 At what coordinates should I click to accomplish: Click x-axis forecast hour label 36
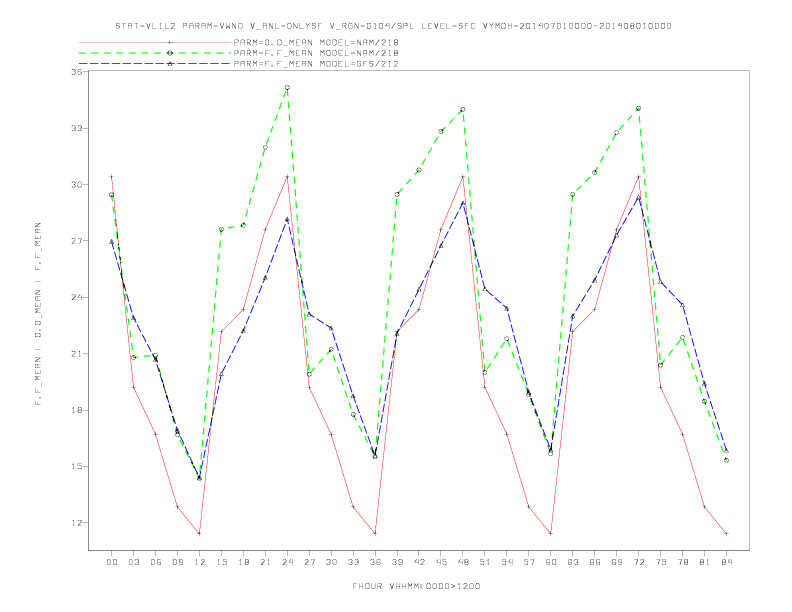click(x=375, y=562)
